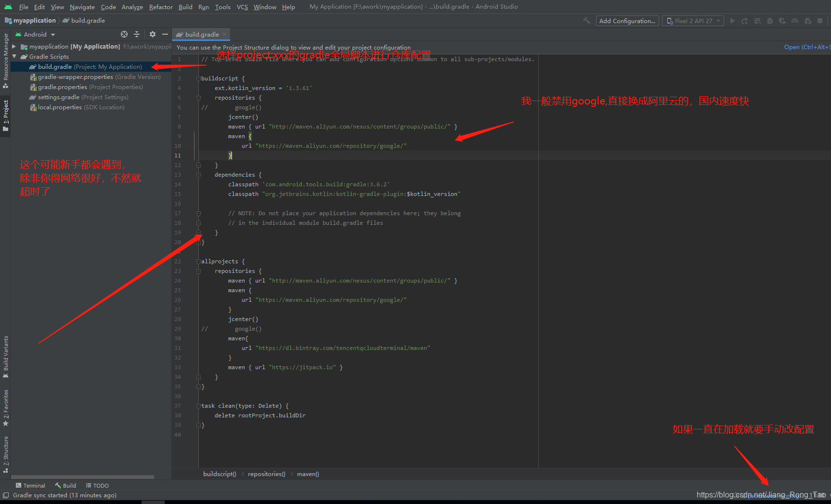Toggle the Build tool window
This screenshot has height=504, width=831.
(65, 486)
